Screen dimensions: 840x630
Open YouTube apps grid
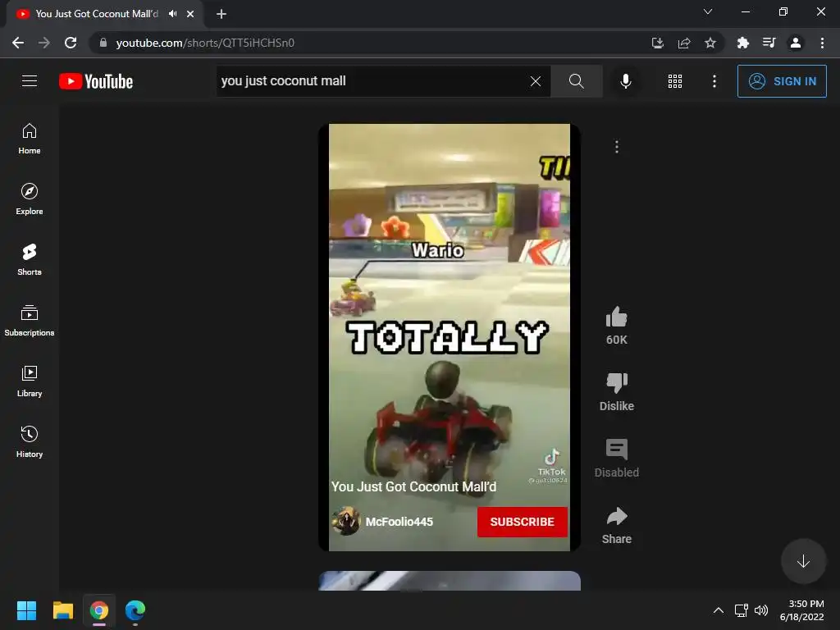675,81
